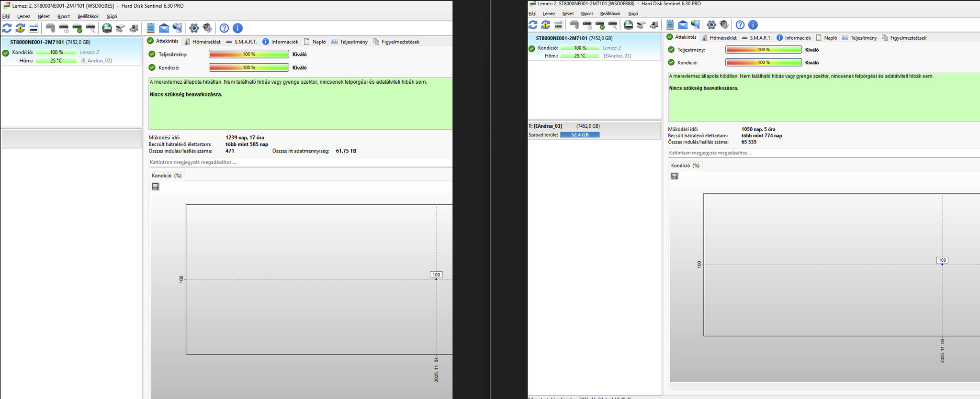Open the help question mark icon in the right window
Viewport: 980px width, 399px height.
pyautogui.click(x=740, y=24)
